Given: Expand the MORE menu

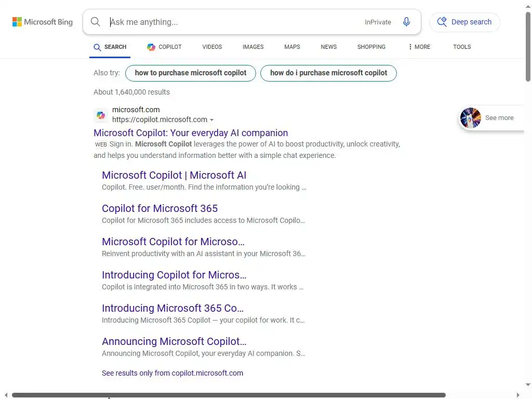Looking at the screenshot, I should pyautogui.click(x=419, y=47).
